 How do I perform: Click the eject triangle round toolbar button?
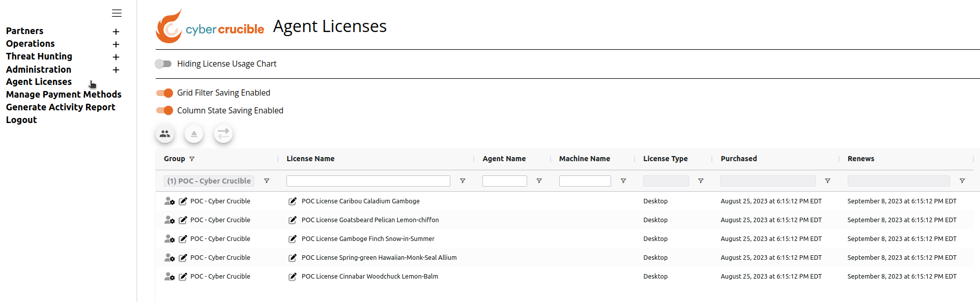pyautogui.click(x=194, y=134)
